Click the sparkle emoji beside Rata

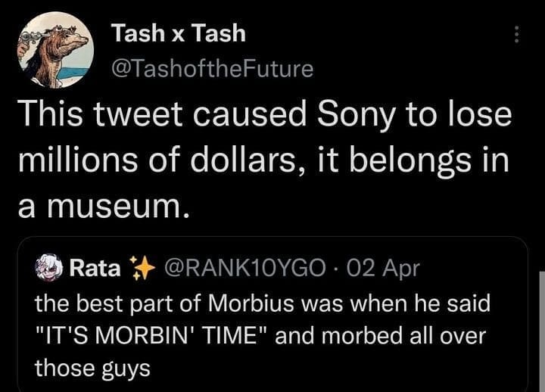(140, 267)
